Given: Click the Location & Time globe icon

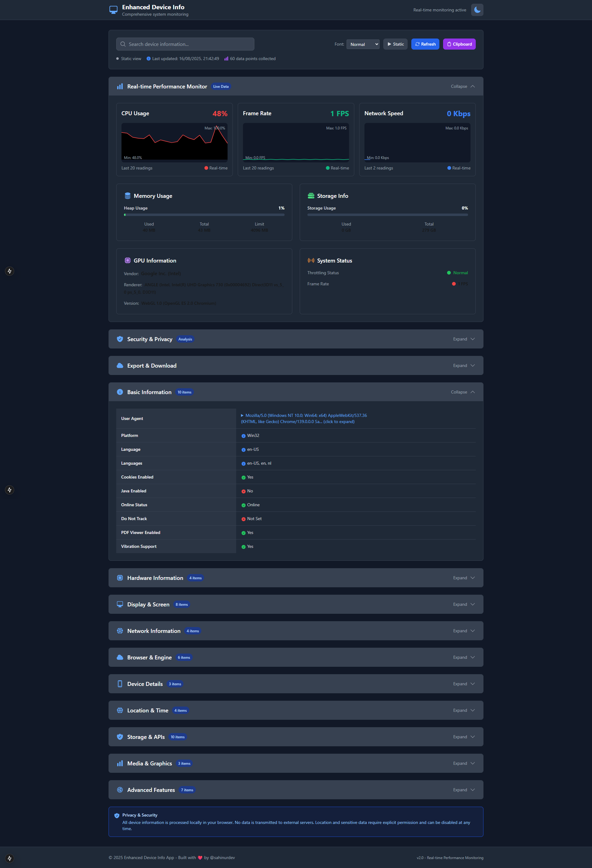Looking at the screenshot, I should click(120, 710).
